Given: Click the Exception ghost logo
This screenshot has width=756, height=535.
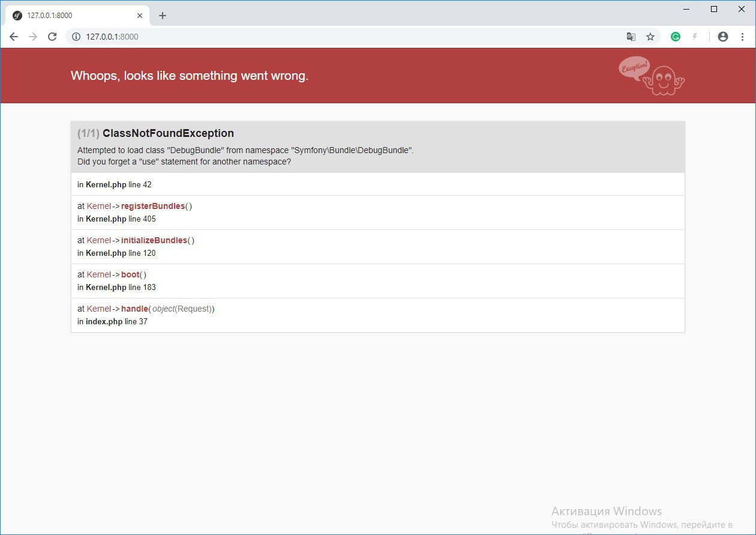Looking at the screenshot, I should pos(652,76).
